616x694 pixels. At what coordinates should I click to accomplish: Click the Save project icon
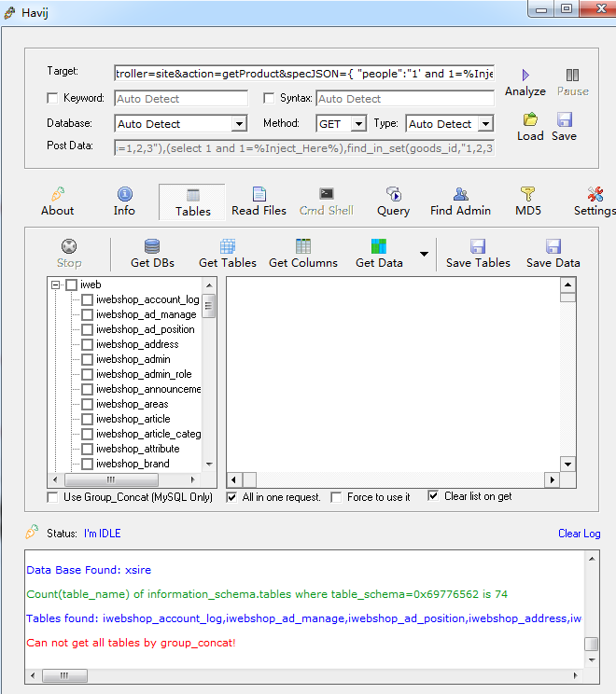click(564, 119)
